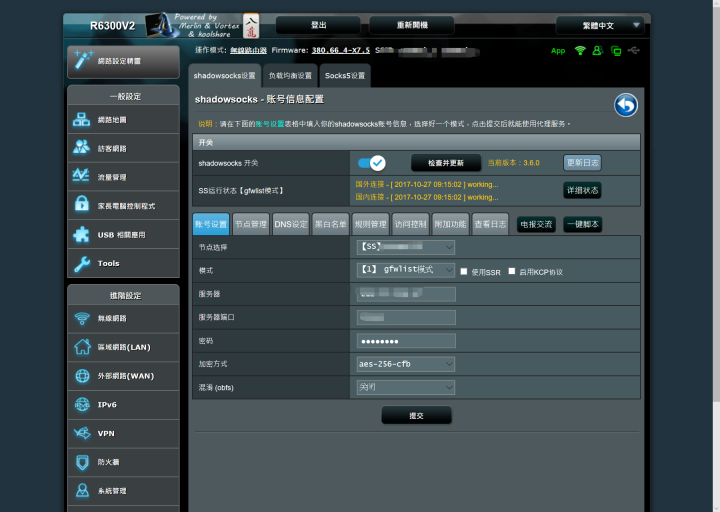
Task: Open the IPv6 icon
Action: coord(82,404)
